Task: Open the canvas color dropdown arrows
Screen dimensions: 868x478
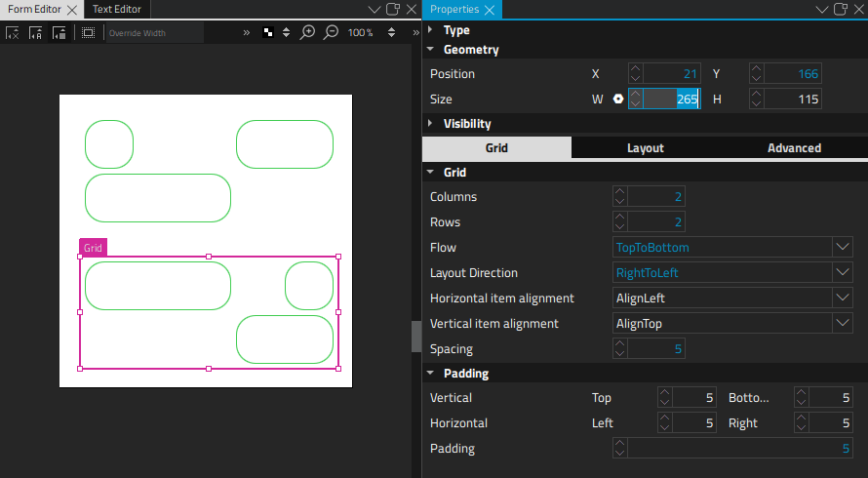Action: (x=286, y=32)
